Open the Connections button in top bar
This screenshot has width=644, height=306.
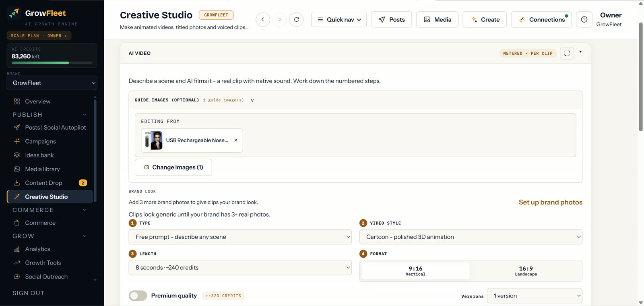[541, 19]
